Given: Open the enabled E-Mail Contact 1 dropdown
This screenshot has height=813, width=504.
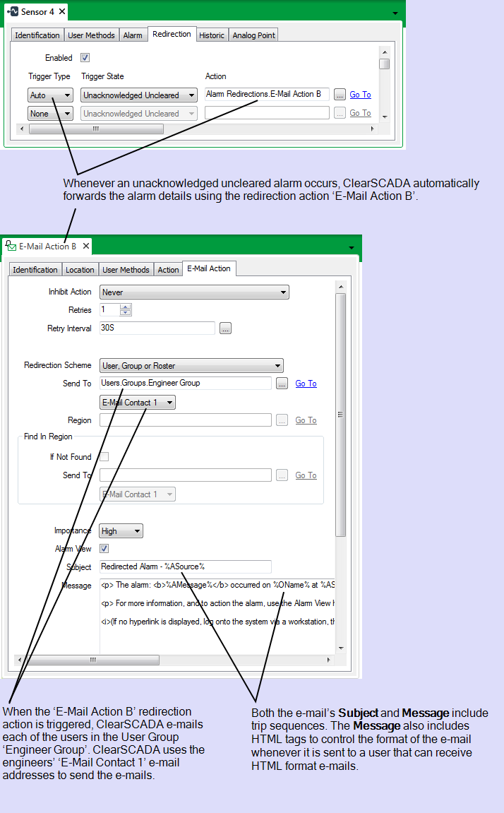Looking at the screenshot, I should (137, 403).
